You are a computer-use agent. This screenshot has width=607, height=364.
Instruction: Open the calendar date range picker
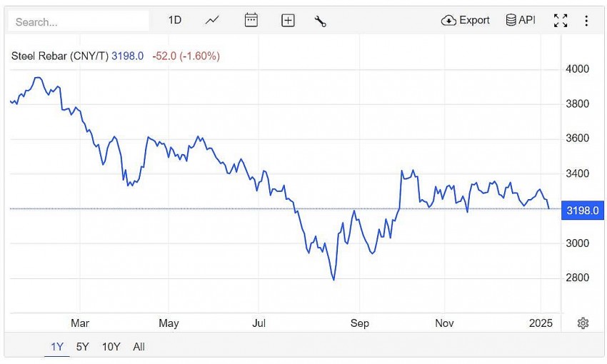tap(251, 21)
